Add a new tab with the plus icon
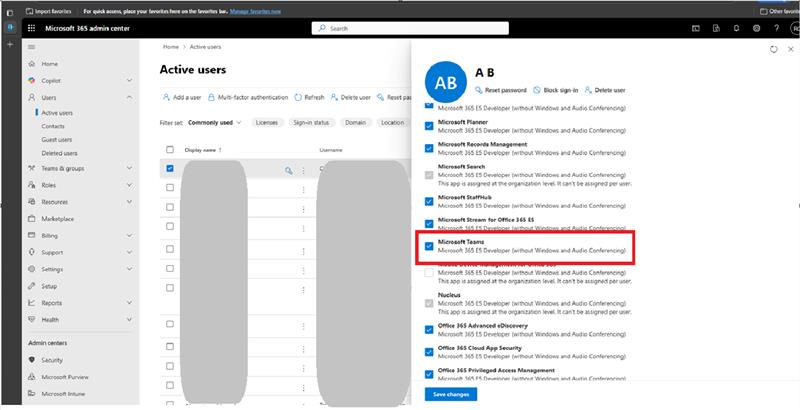The image size is (800, 410). coord(10,44)
